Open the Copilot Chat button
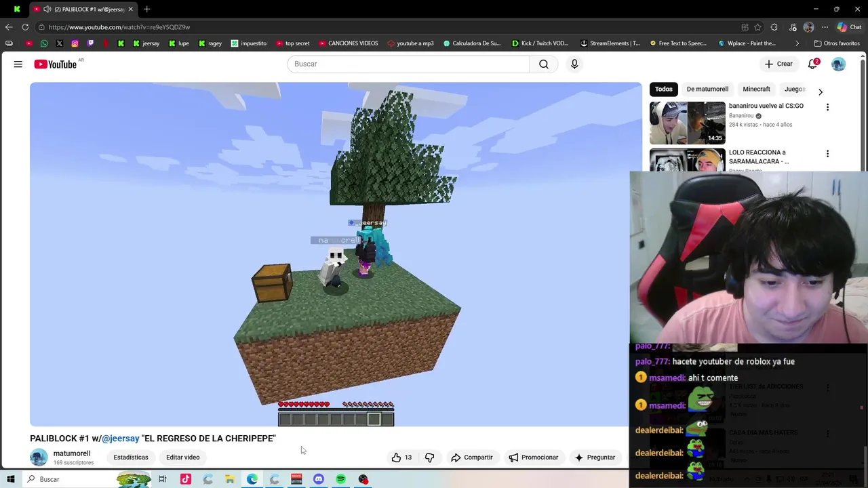 coord(849,27)
